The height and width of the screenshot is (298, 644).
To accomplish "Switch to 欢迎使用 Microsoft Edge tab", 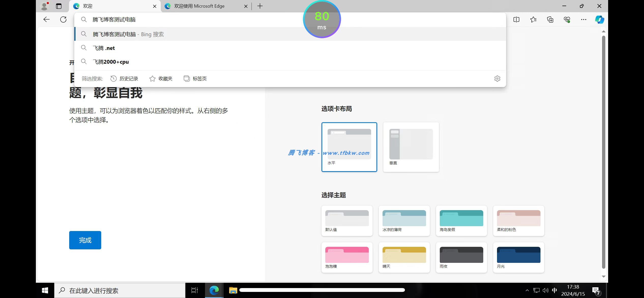I will pyautogui.click(x=199, y=6).
